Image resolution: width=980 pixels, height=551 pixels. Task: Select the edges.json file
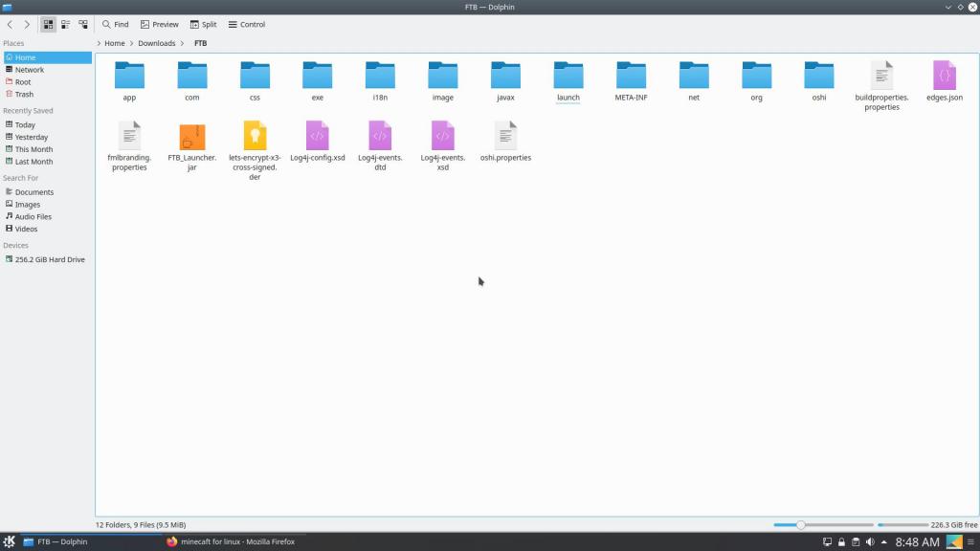945,77
